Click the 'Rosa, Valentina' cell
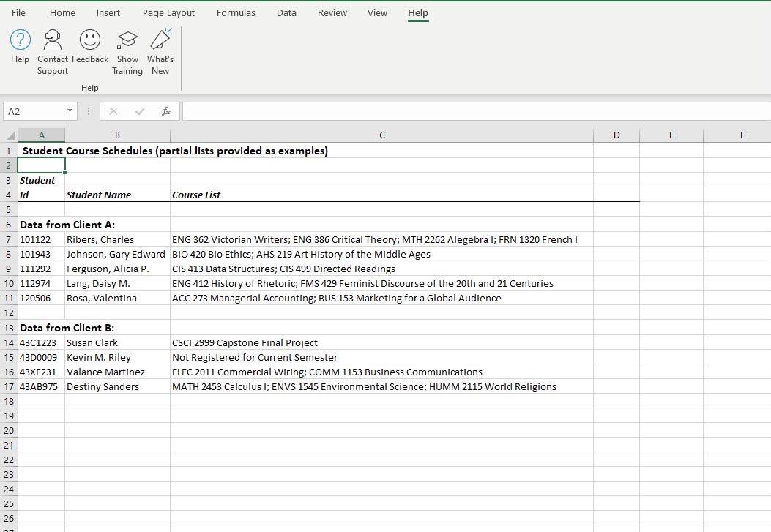771x532 pixels. coord(118,299)
